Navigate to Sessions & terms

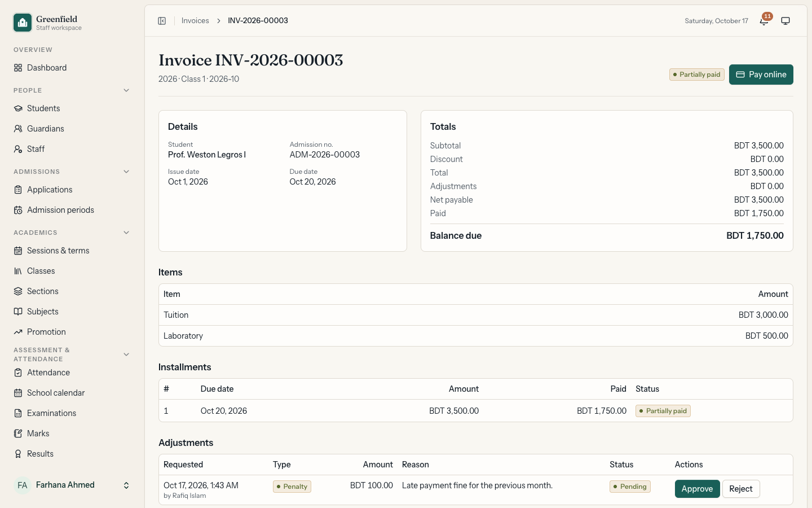point(72,251)
